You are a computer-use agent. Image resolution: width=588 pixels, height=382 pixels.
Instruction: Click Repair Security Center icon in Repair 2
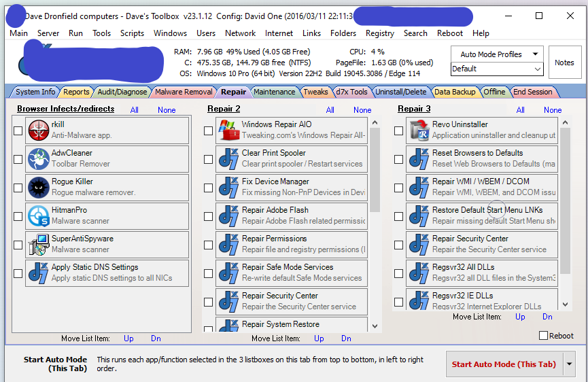(x=229, y=301)
